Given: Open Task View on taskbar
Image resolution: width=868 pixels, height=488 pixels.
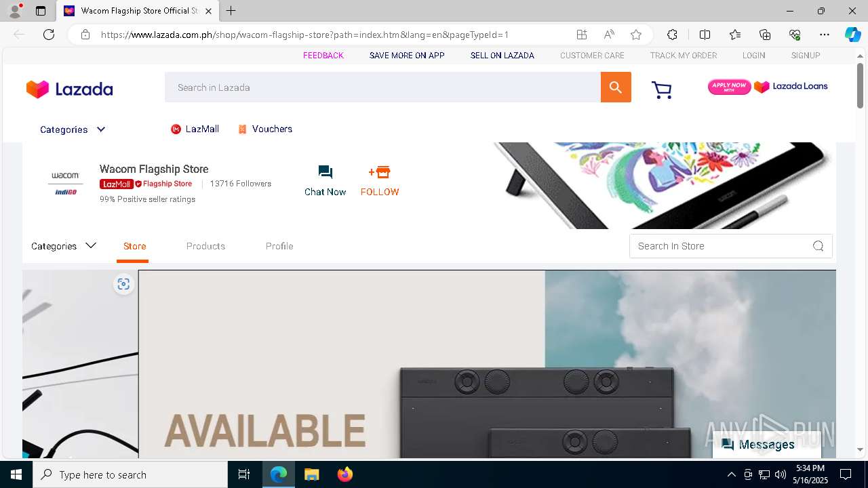Looking at the screenshot, I should (x=244, y=474).
